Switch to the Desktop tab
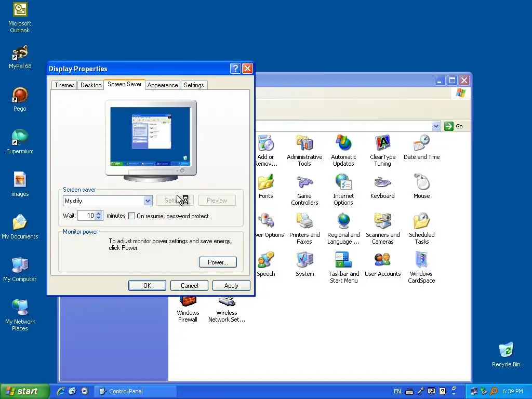532x399 pixels. pyautogui.click(x=91, y=85)
